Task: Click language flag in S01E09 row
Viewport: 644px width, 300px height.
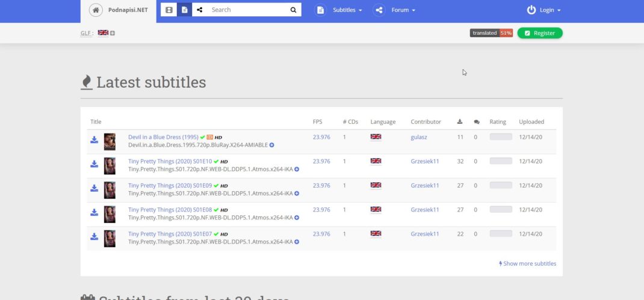Action: tap(376, 186)
